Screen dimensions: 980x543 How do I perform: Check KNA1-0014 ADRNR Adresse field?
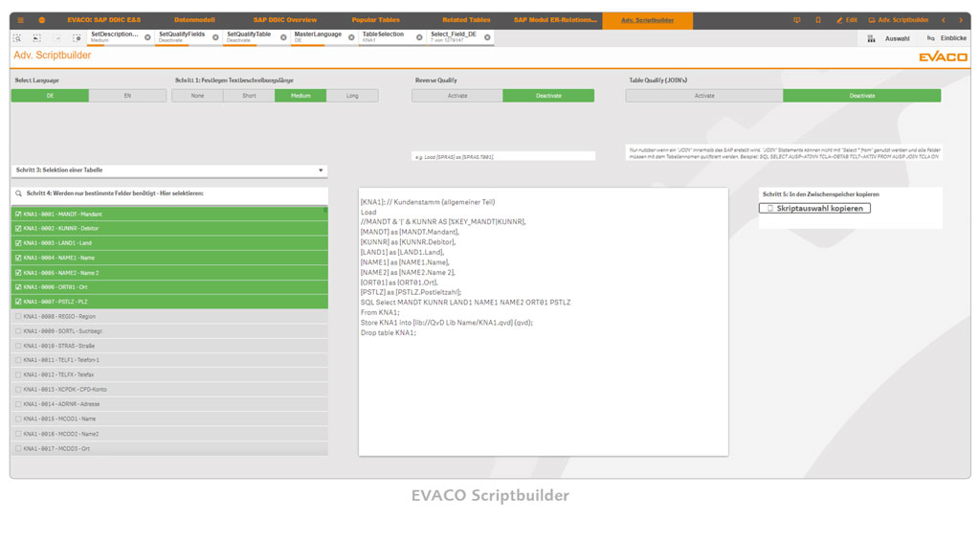(169, 404)
